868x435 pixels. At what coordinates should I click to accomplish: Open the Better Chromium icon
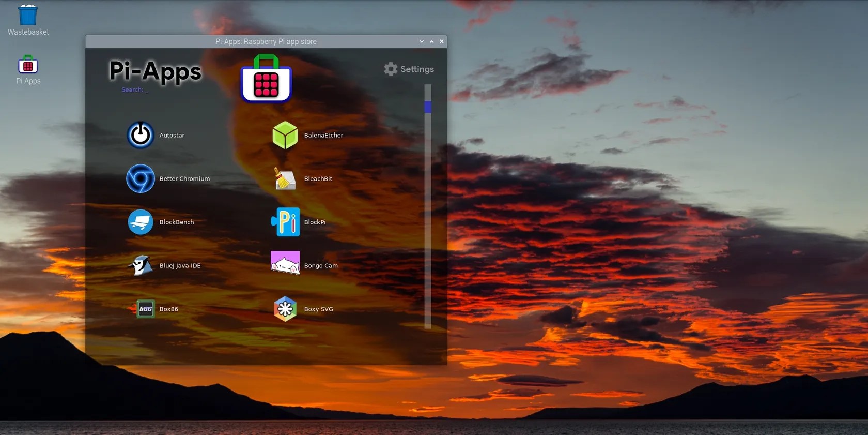141,178
